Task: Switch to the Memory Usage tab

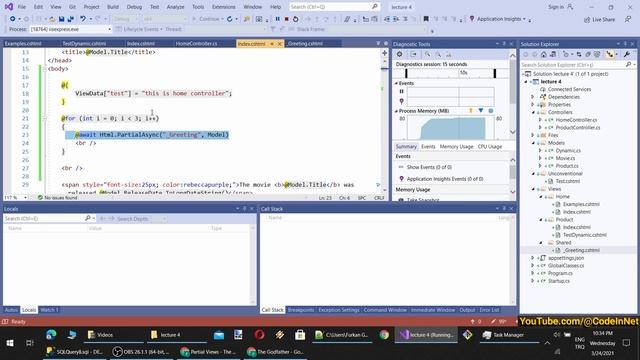Action: 456,147
